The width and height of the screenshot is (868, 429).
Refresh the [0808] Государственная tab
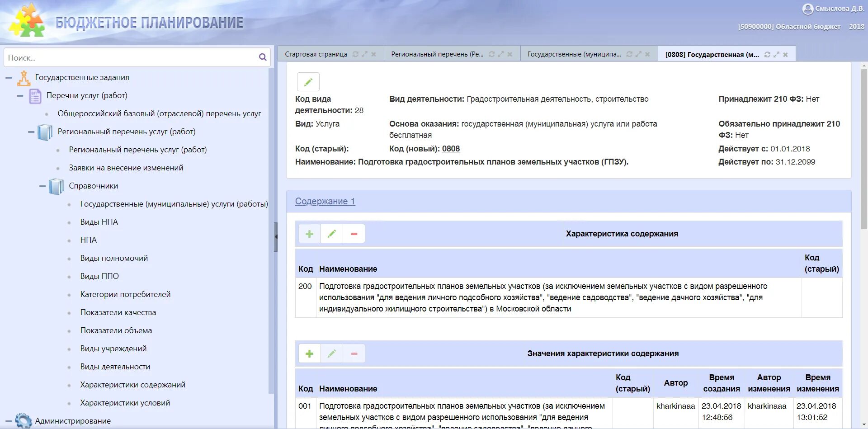(x=767, y=55)
